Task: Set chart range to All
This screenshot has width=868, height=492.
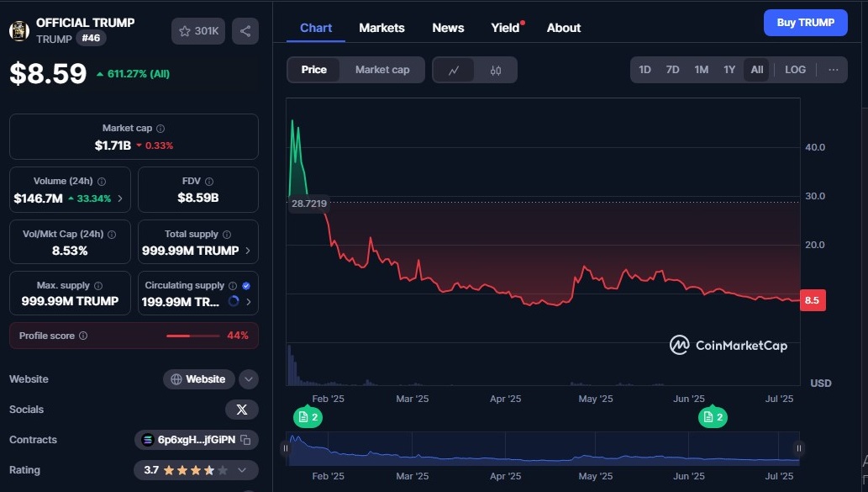Action: (757, 70)
